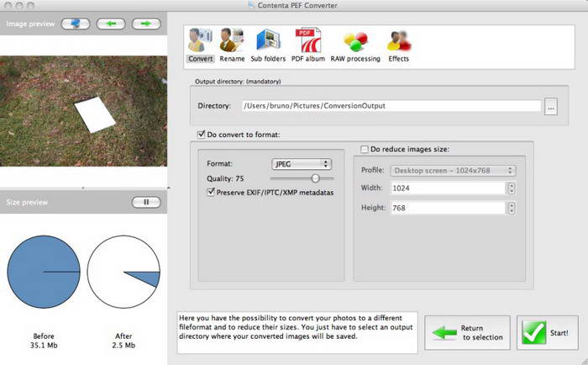Image resolution: width=588 pixels, height=365 pixels.
Task: Toggle the Do convert to format checkbox
Action: pyautogui.click(x=202, y=134)
